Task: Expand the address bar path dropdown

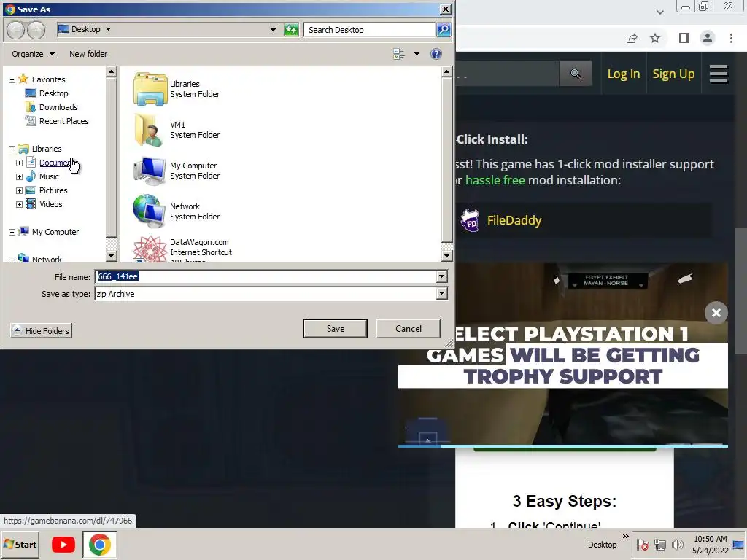Action: pyautogui.click(x=273, y=29)
